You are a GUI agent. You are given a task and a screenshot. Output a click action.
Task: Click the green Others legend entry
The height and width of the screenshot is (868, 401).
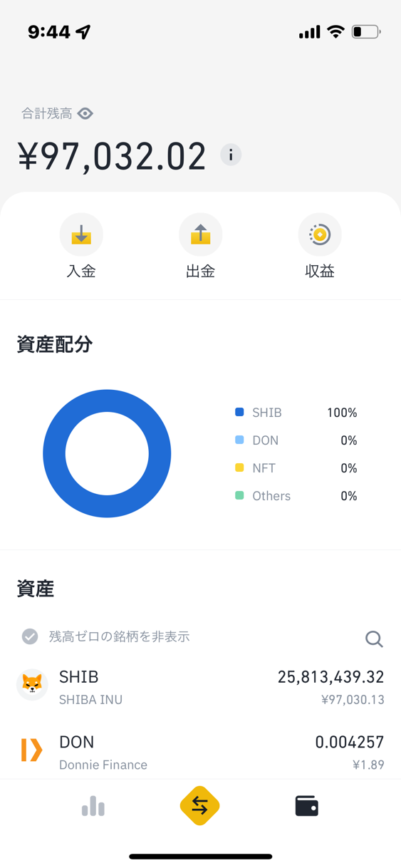point(296,495)
